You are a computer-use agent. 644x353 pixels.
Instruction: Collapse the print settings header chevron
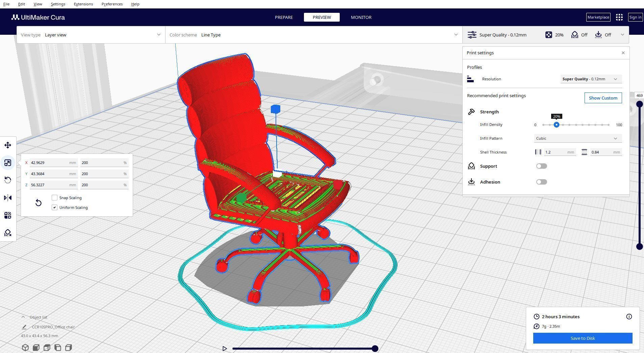pyautogui.click(x=622, y=35)
